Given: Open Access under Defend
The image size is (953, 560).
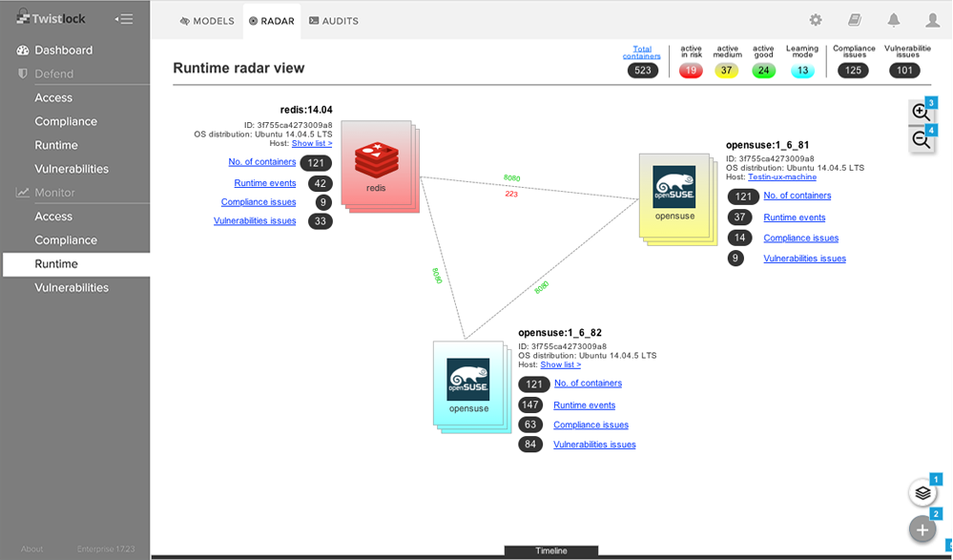Looking at the screenshot, I should tap(53, 98).
